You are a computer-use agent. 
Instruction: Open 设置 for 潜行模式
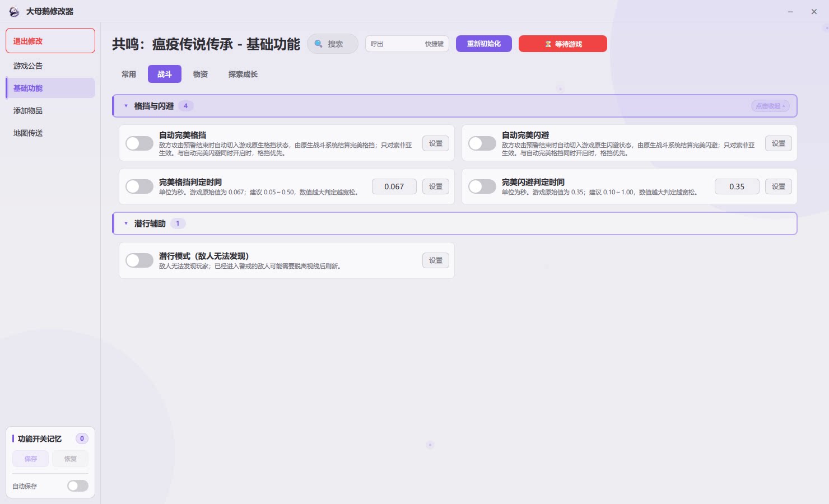(436, 260)
